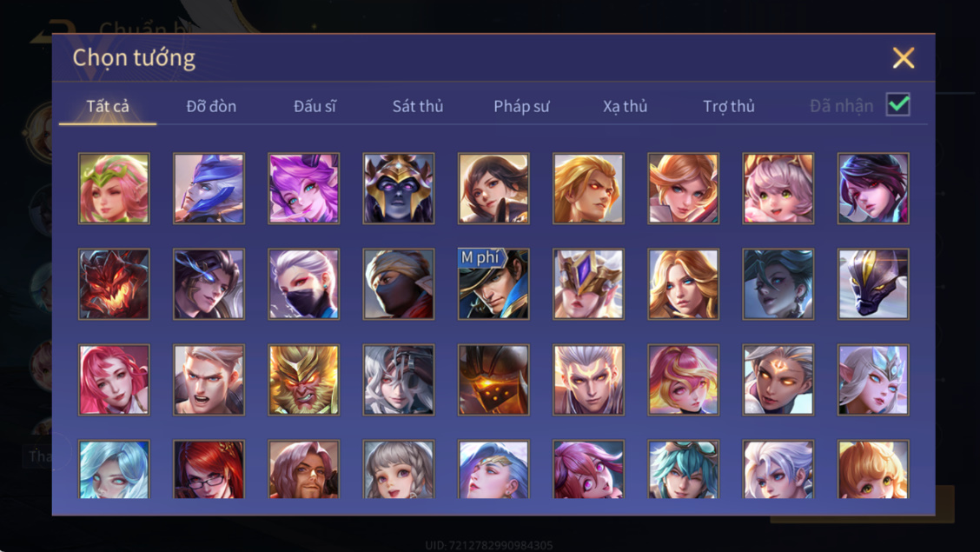Switch to the Đỡ đòn tab
980x552 pixels.
pos(211,106)
